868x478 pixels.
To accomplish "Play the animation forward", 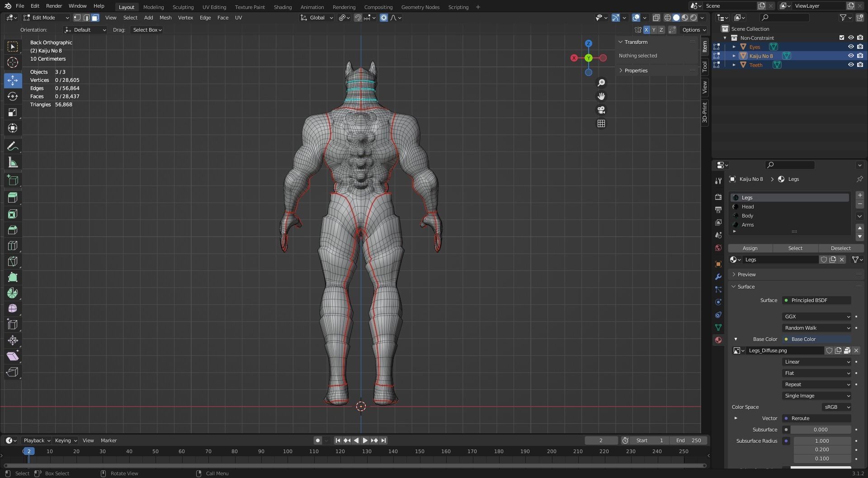I will pos(365,440).
